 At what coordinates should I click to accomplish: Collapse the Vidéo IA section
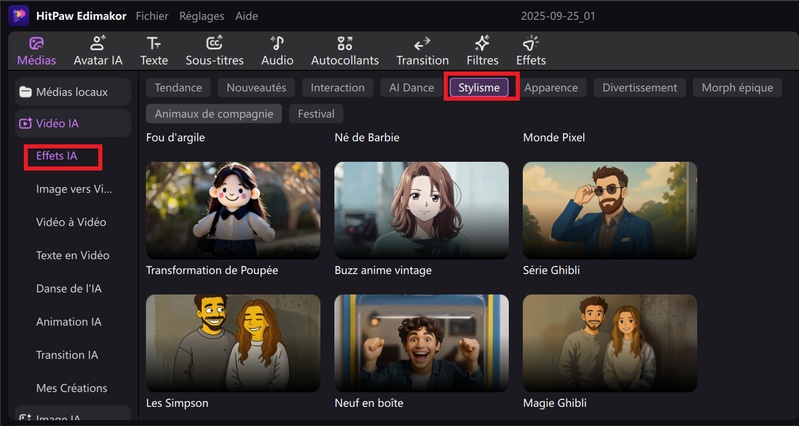point(72,124)
